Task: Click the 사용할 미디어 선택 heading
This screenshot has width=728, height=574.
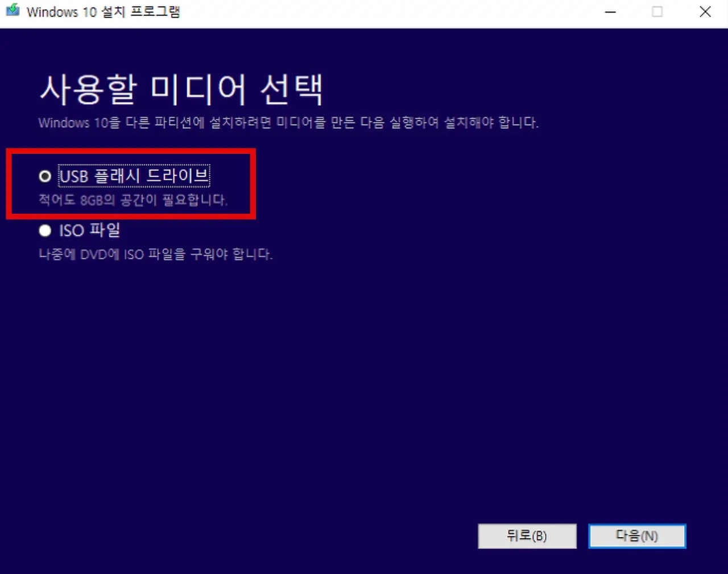Action: pos(182,88)
